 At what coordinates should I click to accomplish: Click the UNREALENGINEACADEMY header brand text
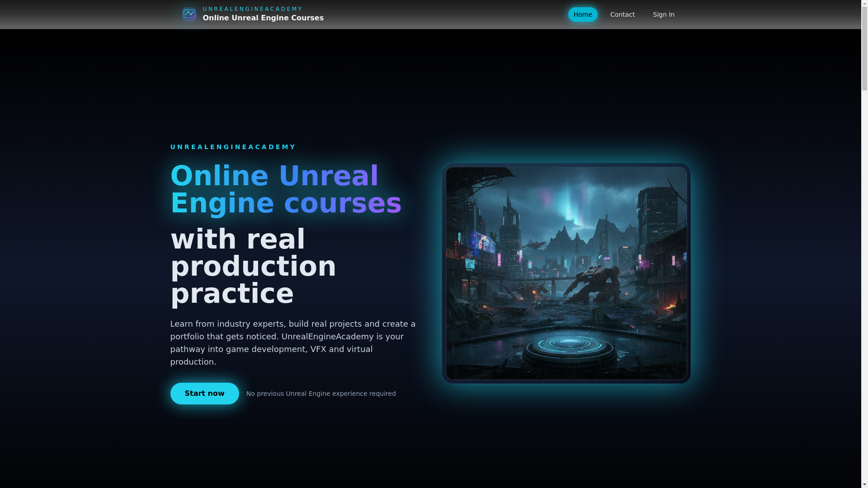tap(252, 9)
